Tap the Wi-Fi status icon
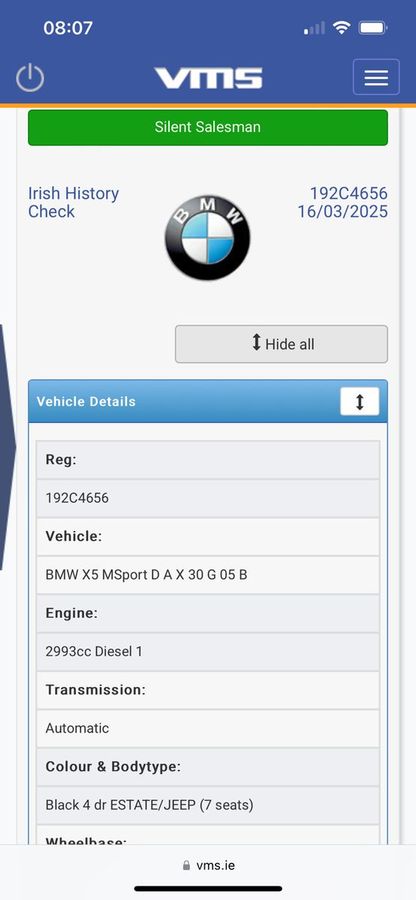416x900 pixels. (x=342, y=28)
